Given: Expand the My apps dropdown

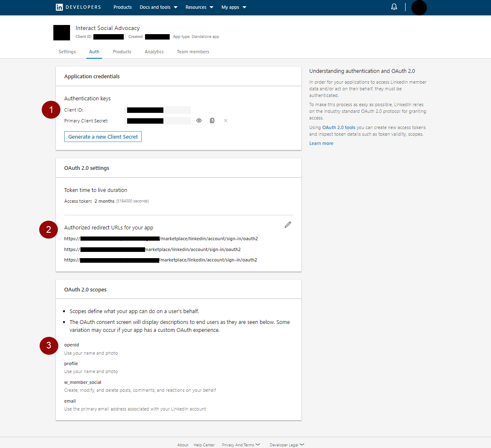Looking at the screenshot, I should coord(233,7).
